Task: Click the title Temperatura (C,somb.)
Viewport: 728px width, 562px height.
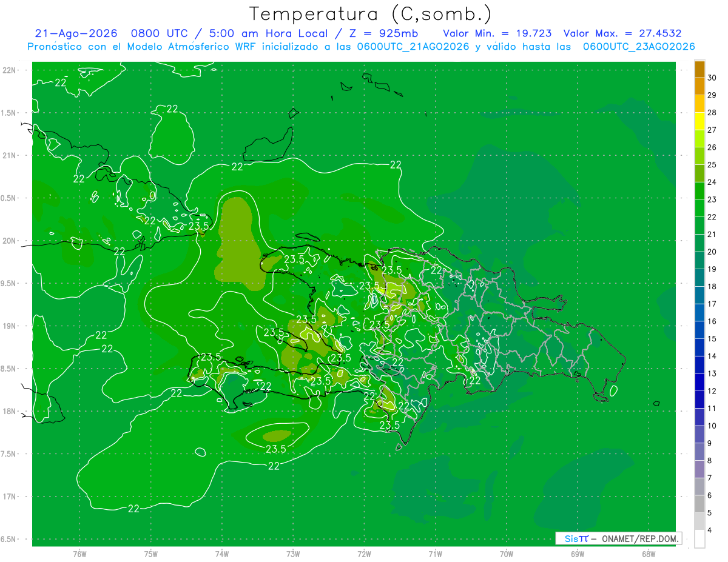Action: click(370, 15)
